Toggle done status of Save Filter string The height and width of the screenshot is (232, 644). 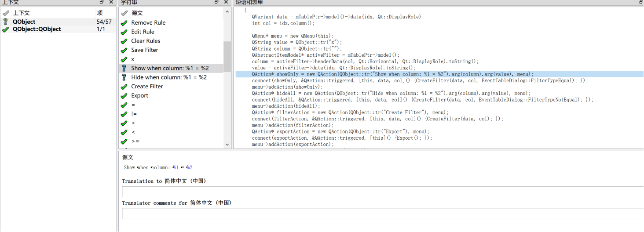click(x=124, y=50)
